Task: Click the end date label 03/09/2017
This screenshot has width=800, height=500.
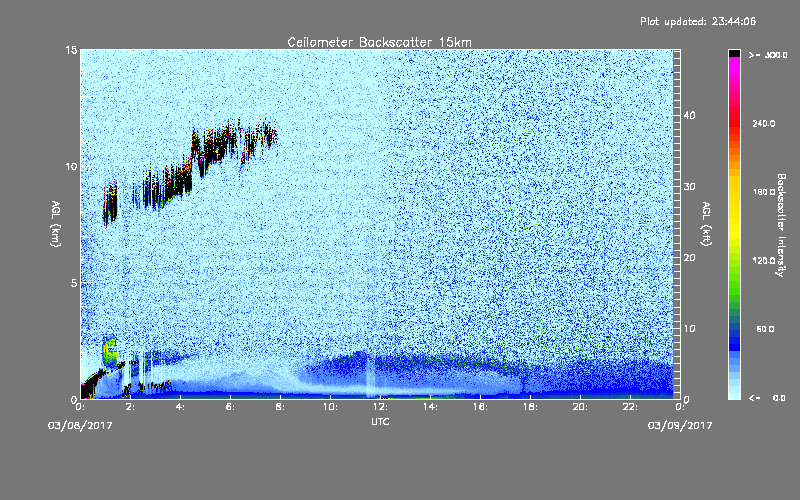Action: point(680,426)
